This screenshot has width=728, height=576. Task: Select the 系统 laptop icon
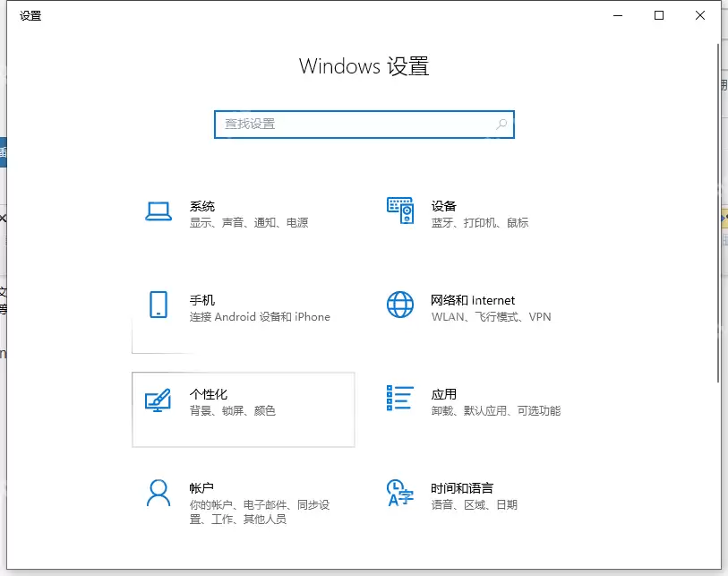158,211
